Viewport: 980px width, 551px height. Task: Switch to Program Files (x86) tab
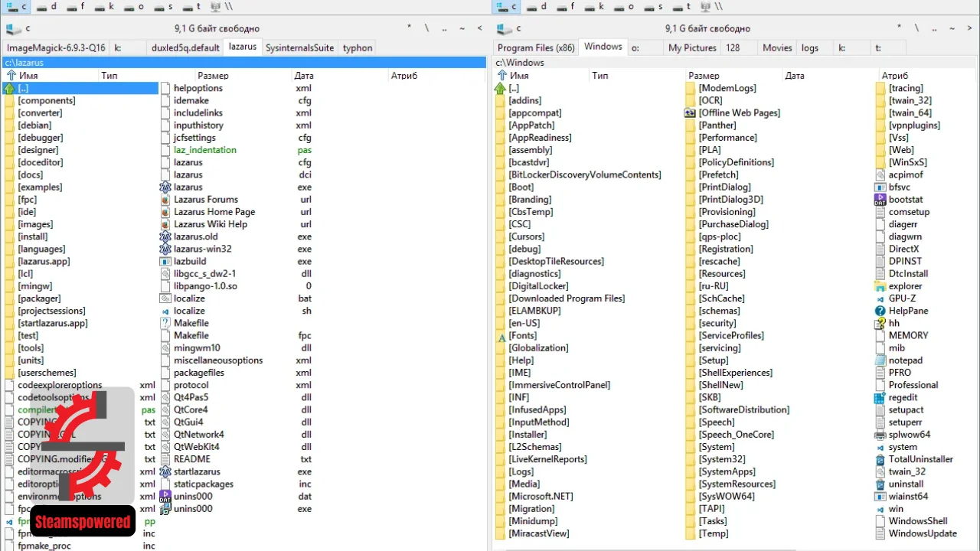click(536, 47)
